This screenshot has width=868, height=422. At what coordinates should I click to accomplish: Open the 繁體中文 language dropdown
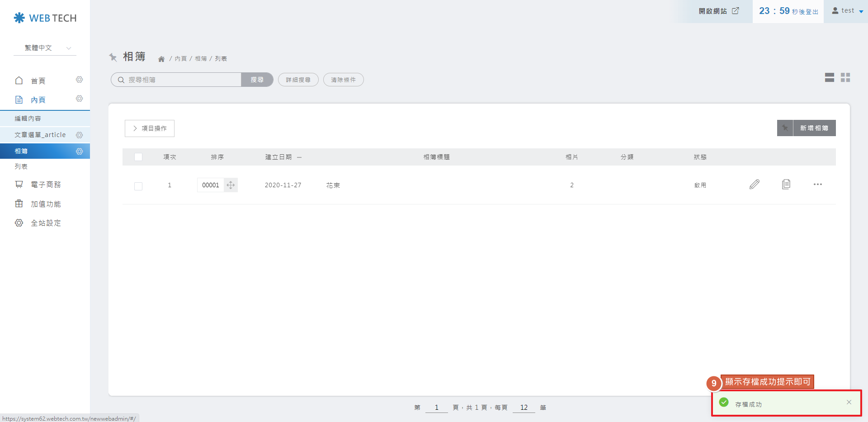(45, 48)
